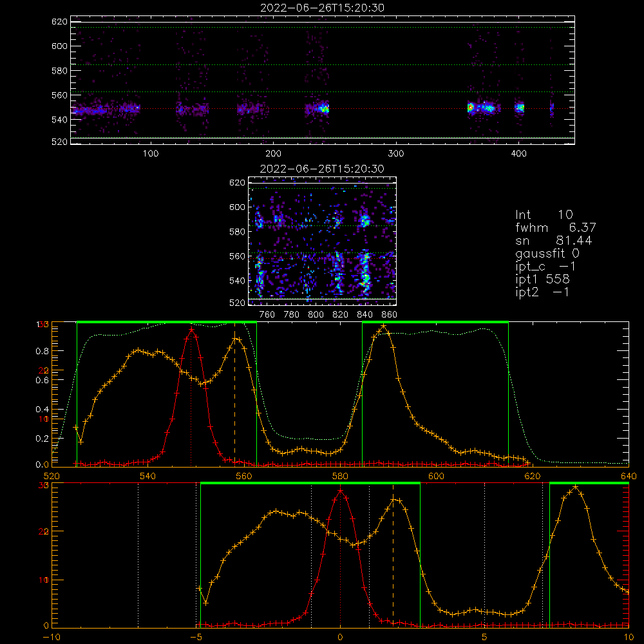Select the 'fwhm 6.37' readout line

point(556,227)
